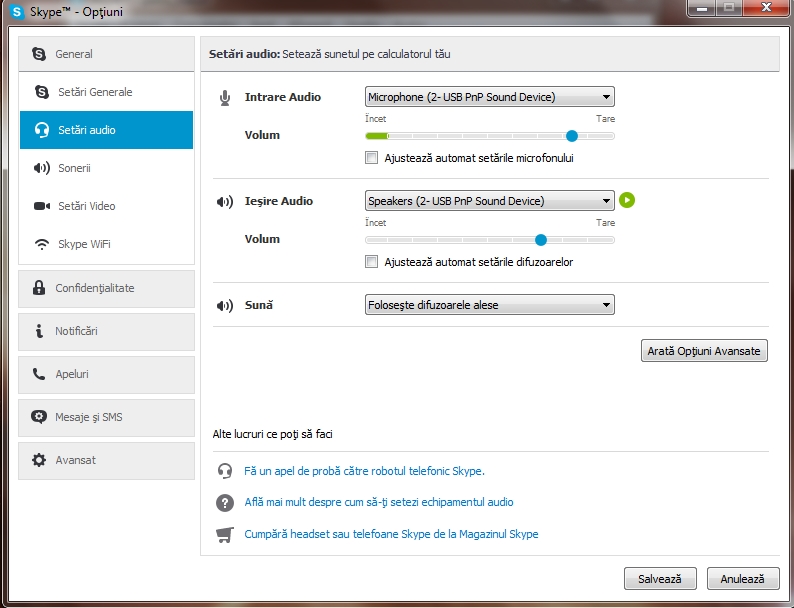The image size is (794, 608).
Task: Click the green play test sound icon
Action: coord(627,200)
